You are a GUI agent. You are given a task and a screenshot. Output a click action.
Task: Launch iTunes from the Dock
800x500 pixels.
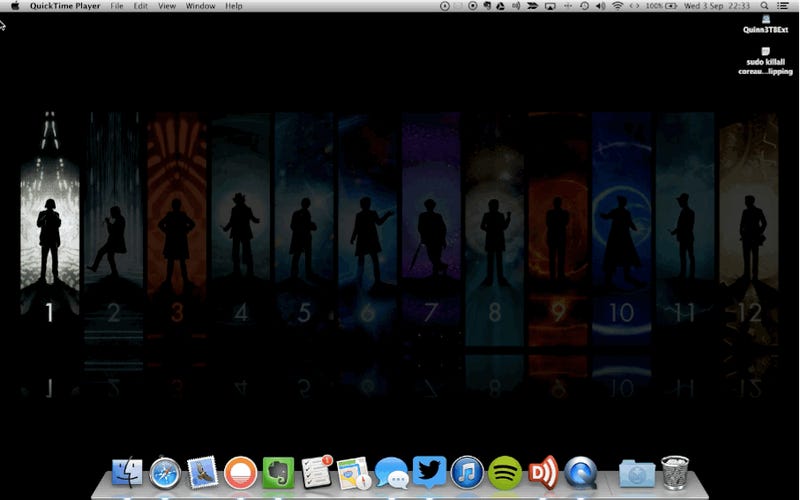click(x=467, y=473)
